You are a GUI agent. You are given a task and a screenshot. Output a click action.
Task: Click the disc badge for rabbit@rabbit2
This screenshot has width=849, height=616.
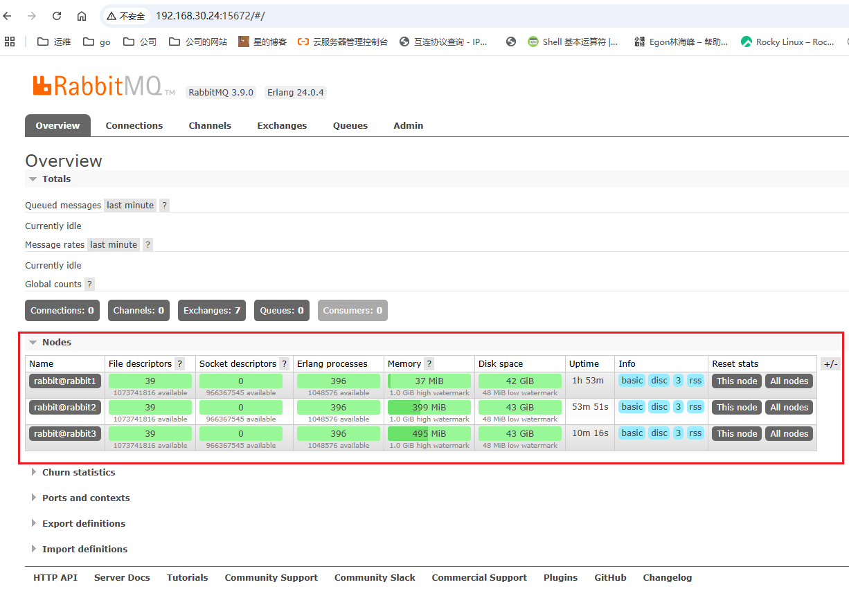coord(659,407)
